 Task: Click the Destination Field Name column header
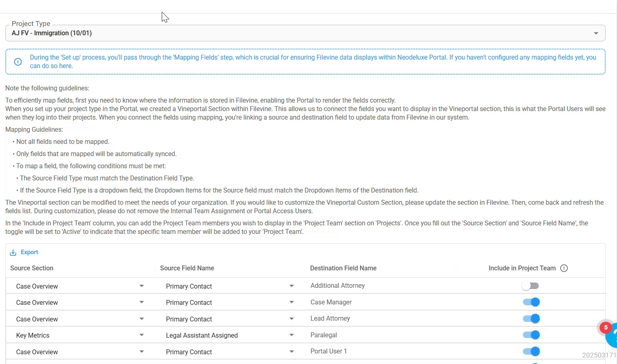point(343,268)
